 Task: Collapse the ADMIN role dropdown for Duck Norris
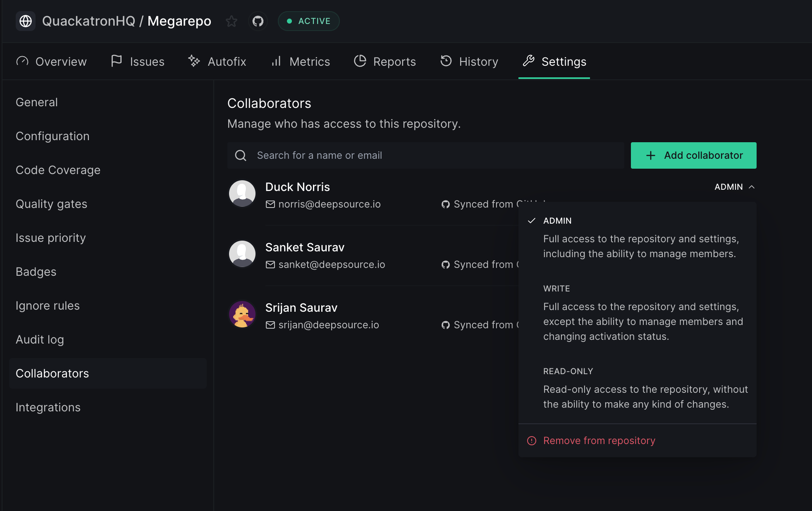(x=734, y=187)
